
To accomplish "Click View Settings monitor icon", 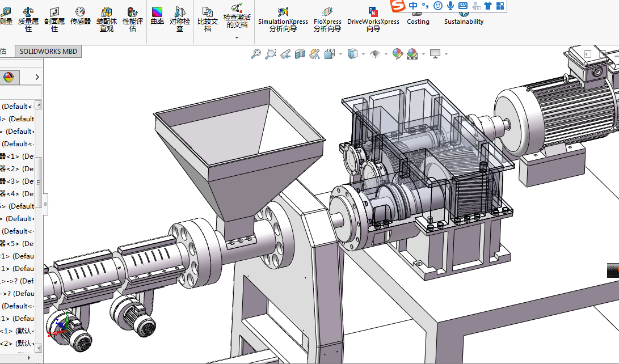I will (435, 54).
